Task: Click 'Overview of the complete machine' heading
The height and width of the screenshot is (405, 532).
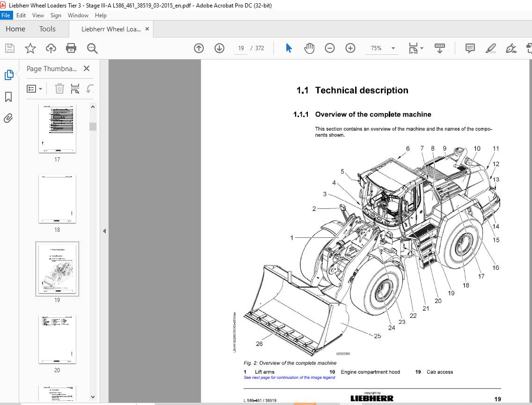Action: (x=373, y=114)
